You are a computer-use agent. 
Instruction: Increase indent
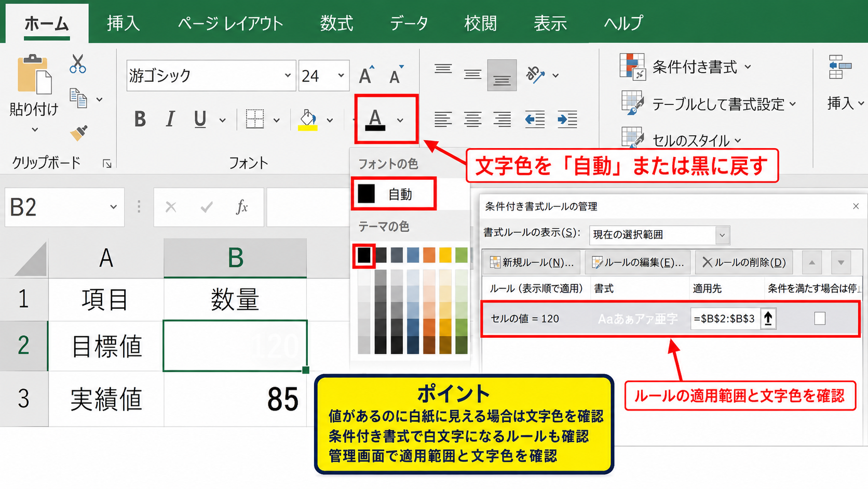click(567, 120)
